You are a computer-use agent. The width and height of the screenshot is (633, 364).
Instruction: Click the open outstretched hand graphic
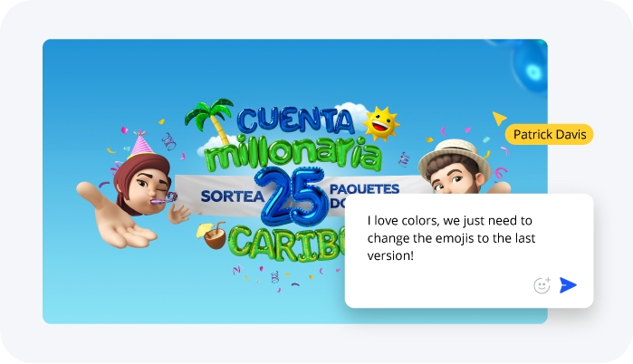pyautogui.click(x=115, y=217)
